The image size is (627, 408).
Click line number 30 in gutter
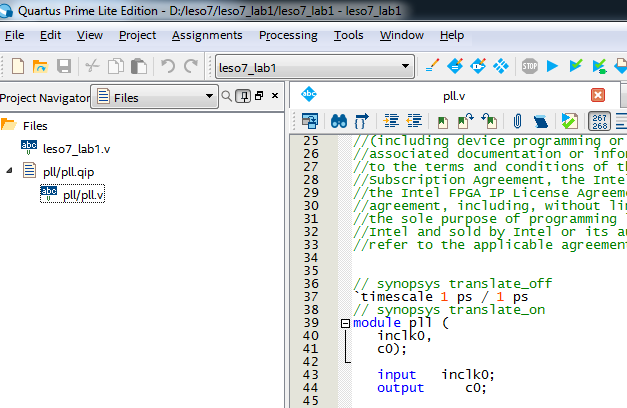(311, 206)
